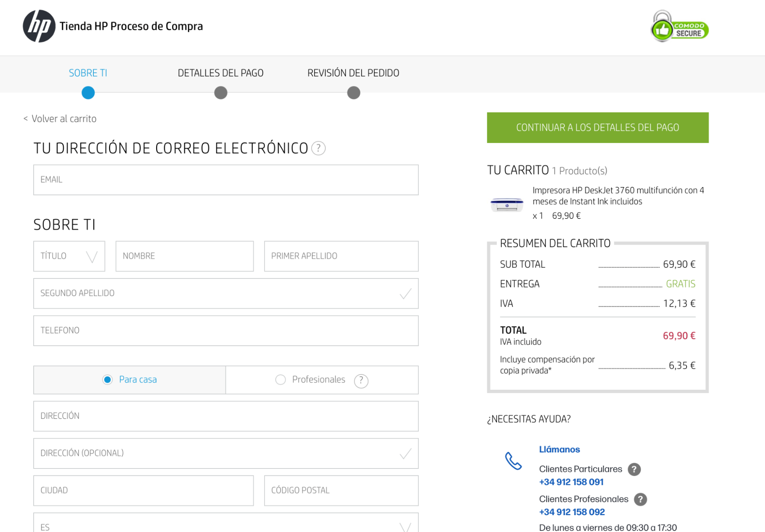Open the Impresora HP DeskJet 3760 product title
The image size is (765, 532).
pos(618,196)
